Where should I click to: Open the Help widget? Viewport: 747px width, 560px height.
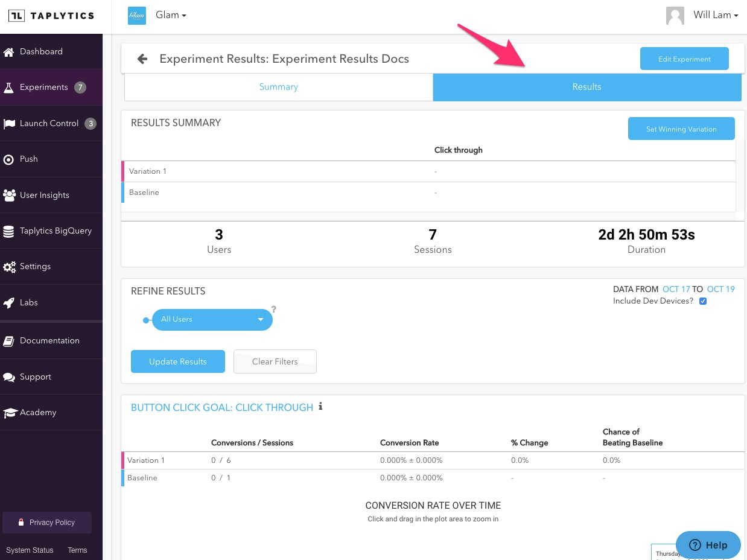[x=708, y=545]
